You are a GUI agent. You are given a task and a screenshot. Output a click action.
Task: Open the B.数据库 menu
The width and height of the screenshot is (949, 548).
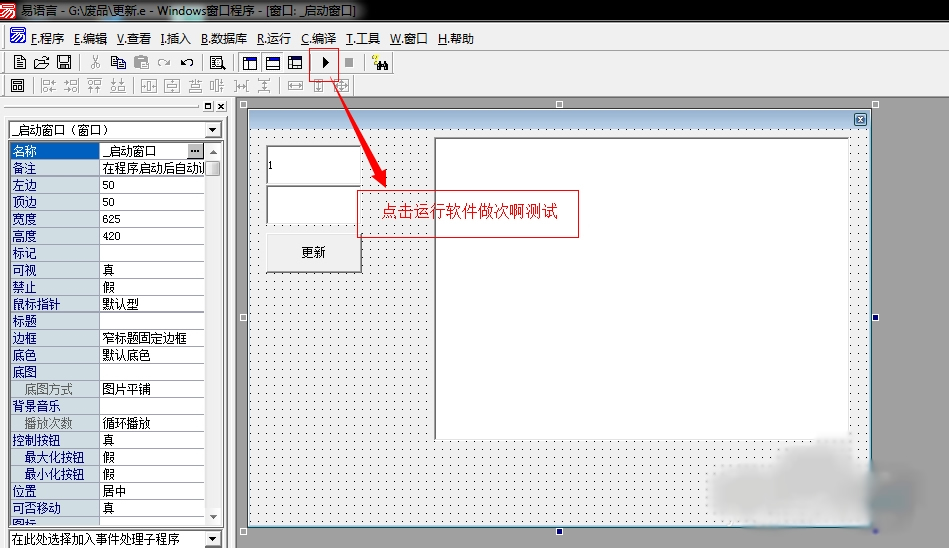click(224, 39)
